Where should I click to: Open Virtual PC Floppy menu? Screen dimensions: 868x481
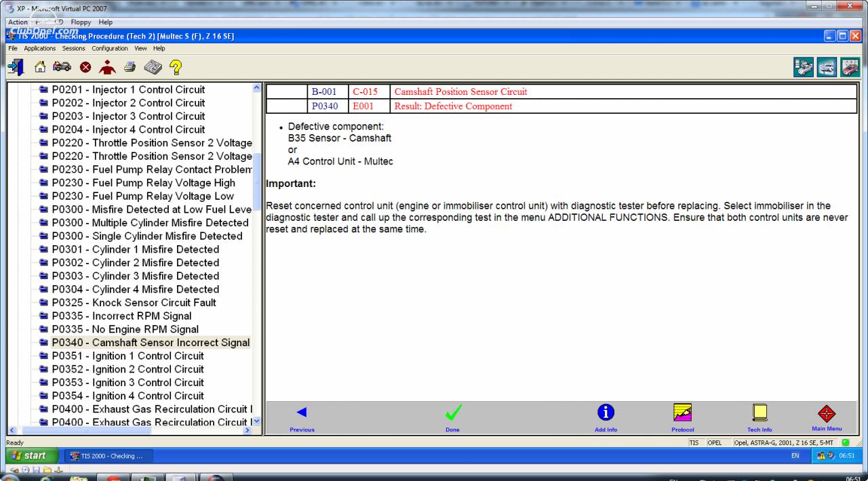click(81, 22)
